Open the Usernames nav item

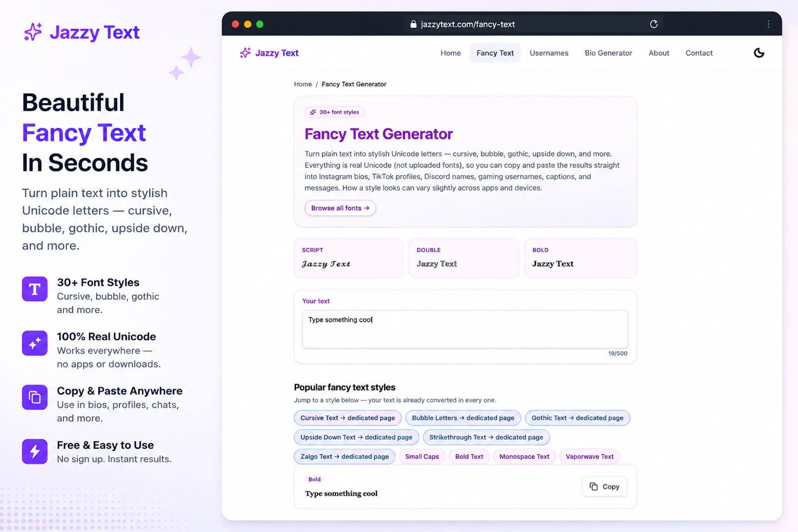pos(549,53)
